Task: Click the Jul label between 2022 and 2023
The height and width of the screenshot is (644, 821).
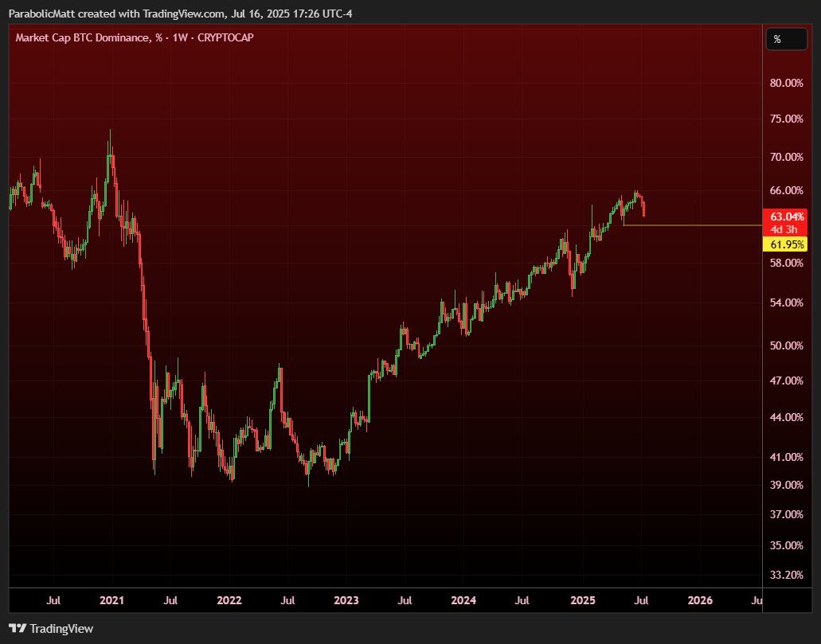Action: point(287,600)
